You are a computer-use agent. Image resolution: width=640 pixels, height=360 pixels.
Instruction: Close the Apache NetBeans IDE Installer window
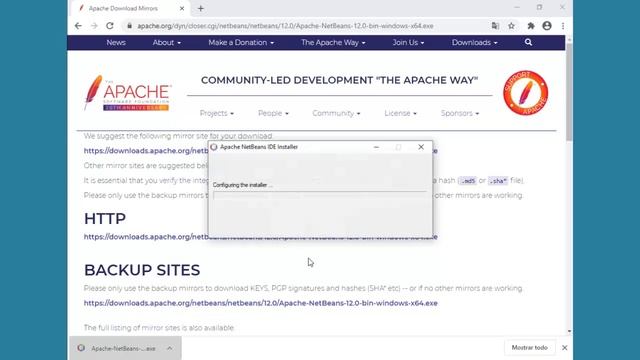click(421, 147)
